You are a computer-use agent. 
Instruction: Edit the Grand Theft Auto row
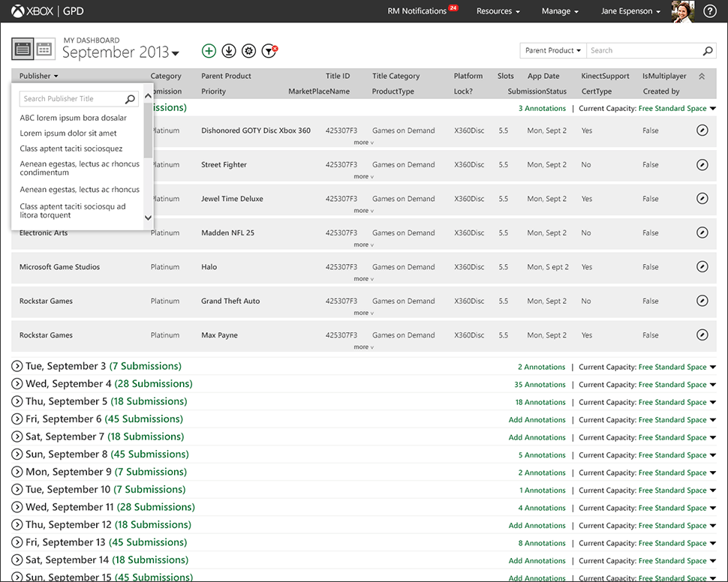(702, 301)
